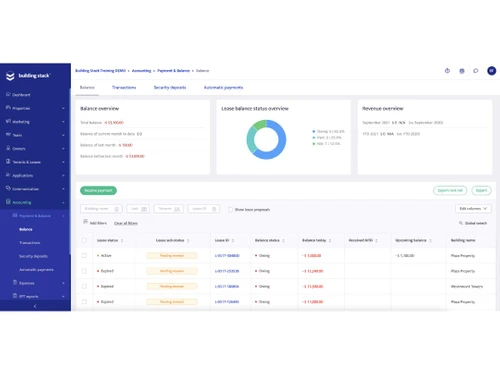Enable Show lease proposals checkbox

230,209
